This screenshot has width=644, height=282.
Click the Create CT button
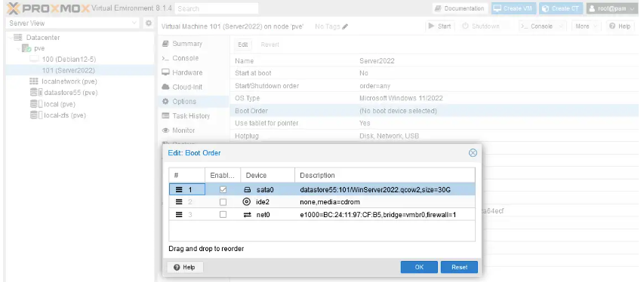tap(562, 8)
